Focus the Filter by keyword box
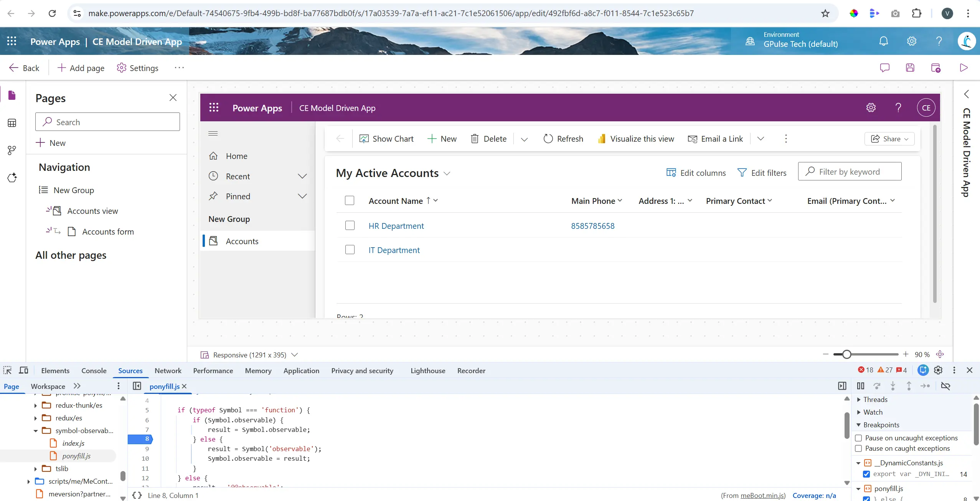 [x=850, y=171]
